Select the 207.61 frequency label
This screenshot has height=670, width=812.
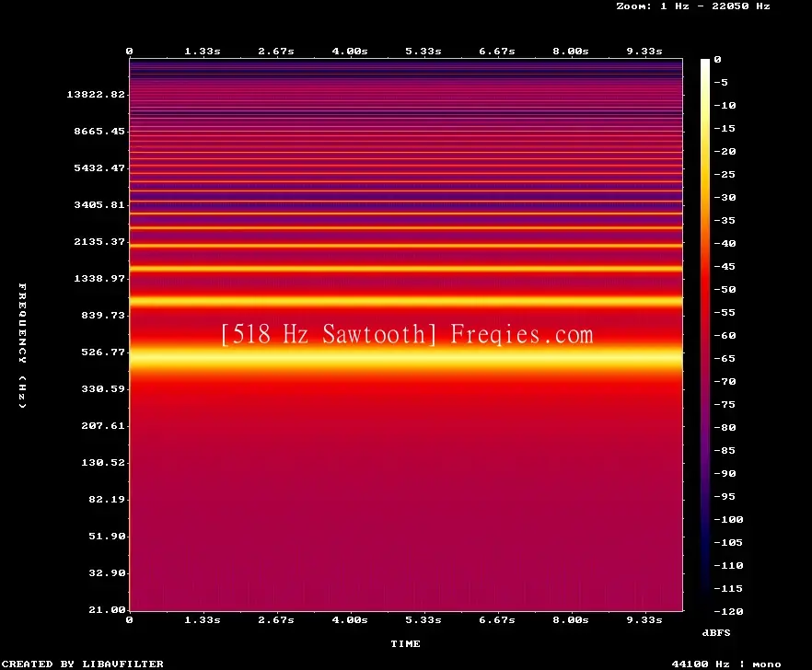click(103, 425)
